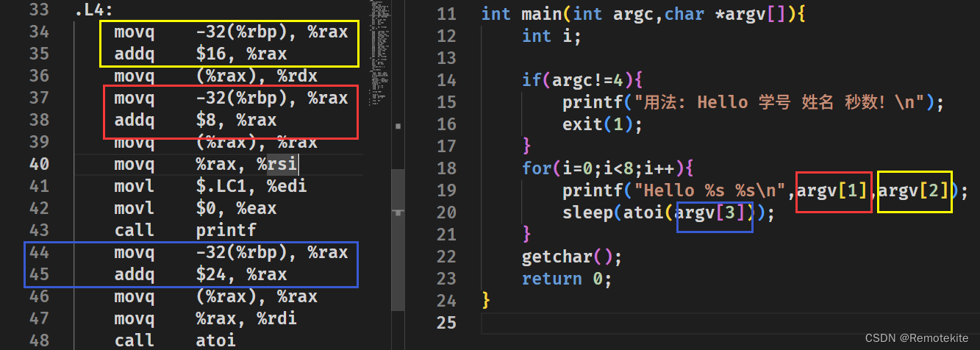The image size is (980, 350).
Task: Click 'sleep' call on line 20
Action: click(588, 213)
